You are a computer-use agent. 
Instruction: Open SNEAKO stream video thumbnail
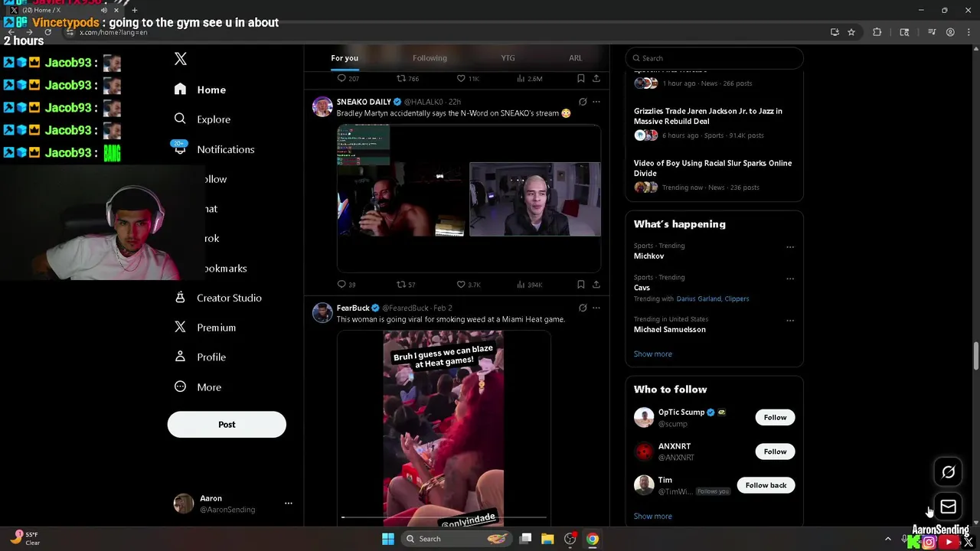point(469,198)
